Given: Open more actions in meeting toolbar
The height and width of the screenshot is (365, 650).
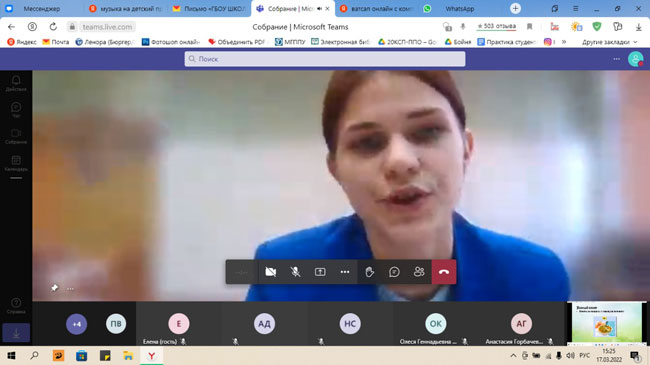Looking at the screenshot, I should click(345, 272).
